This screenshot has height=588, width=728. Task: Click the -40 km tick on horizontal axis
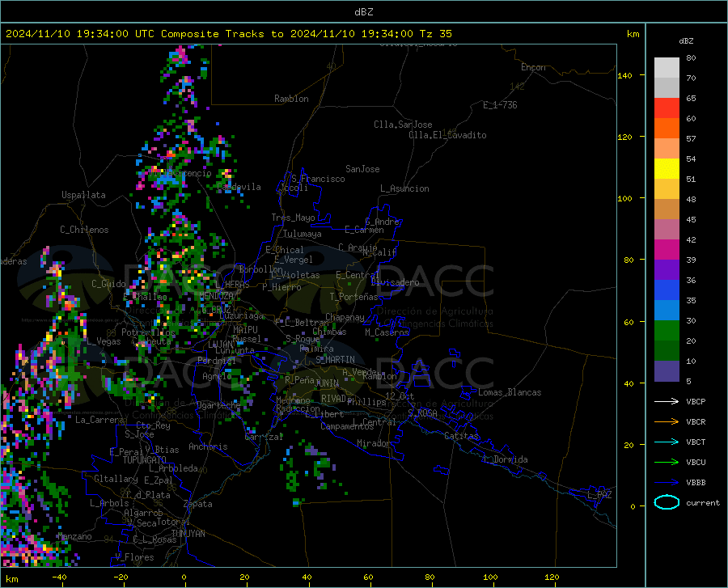tap(59, 577)
